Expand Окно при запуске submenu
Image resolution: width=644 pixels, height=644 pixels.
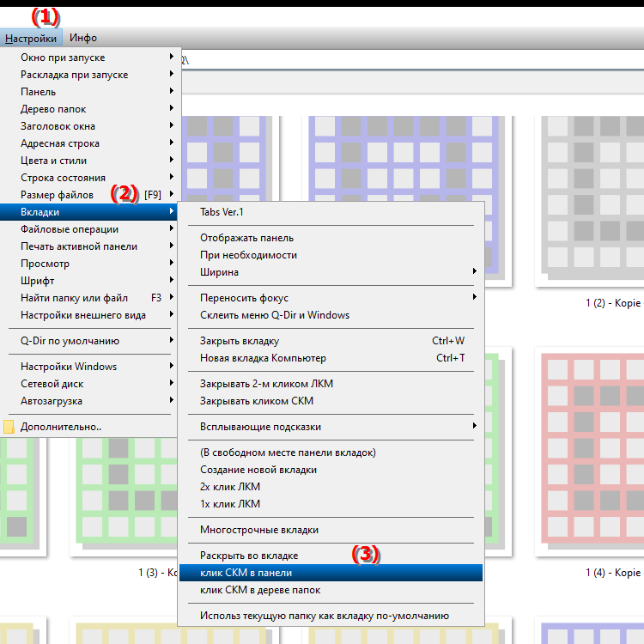click(89, 58)
